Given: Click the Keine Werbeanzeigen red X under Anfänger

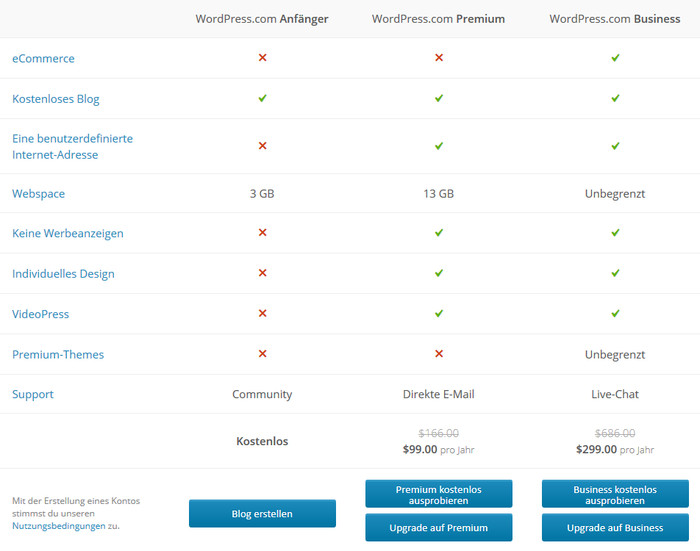Looking at the screenshot, I should 262,232.
